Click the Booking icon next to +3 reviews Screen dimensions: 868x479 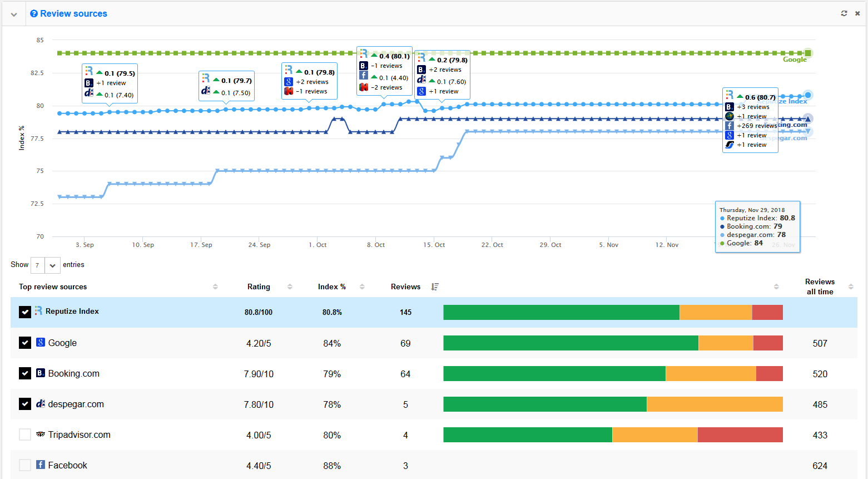tap(730, 107)
